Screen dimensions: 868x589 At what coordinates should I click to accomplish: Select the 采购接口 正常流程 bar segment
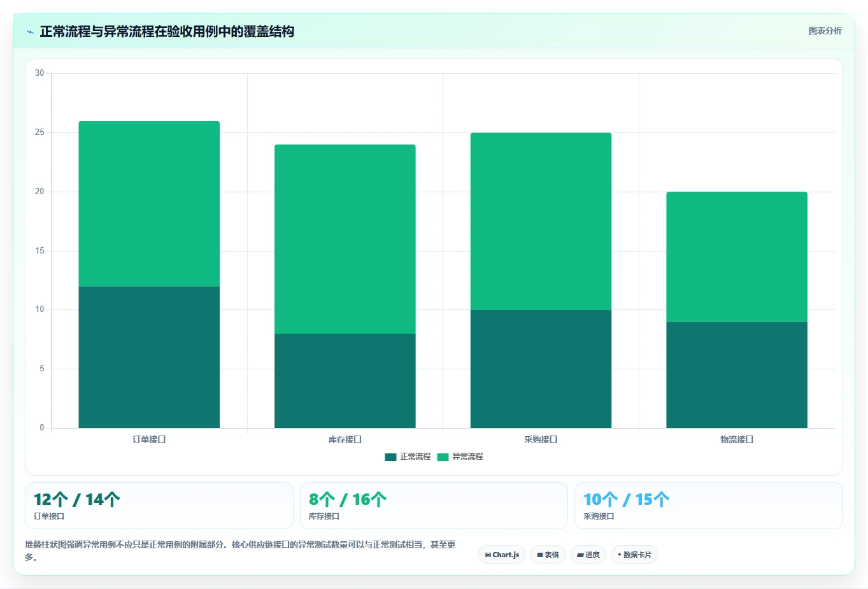pyautogui.click(x=541, y=369)
